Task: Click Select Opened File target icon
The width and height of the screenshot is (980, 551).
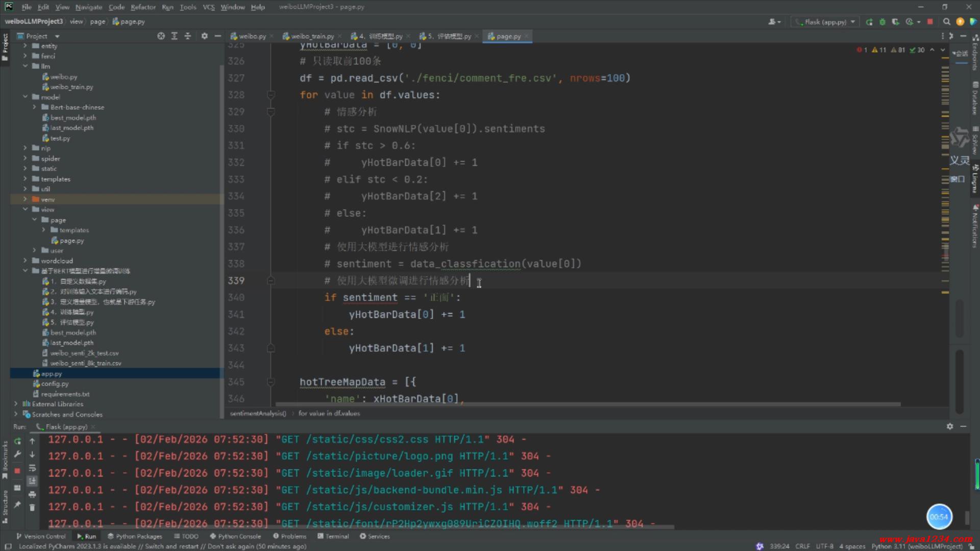Action: tap(161, 36)
